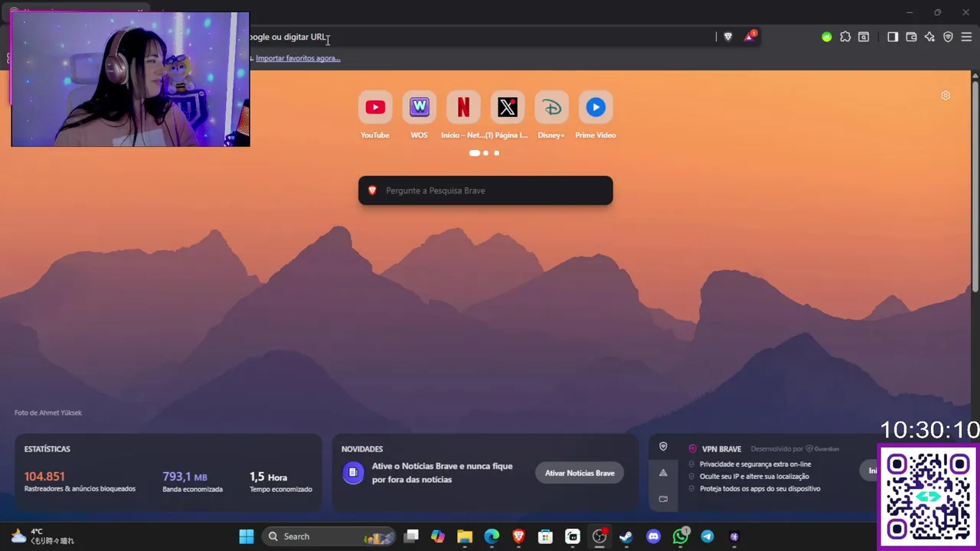
Task: Open the weather widget showing 4°C
Action: click(x=42, y=536)
